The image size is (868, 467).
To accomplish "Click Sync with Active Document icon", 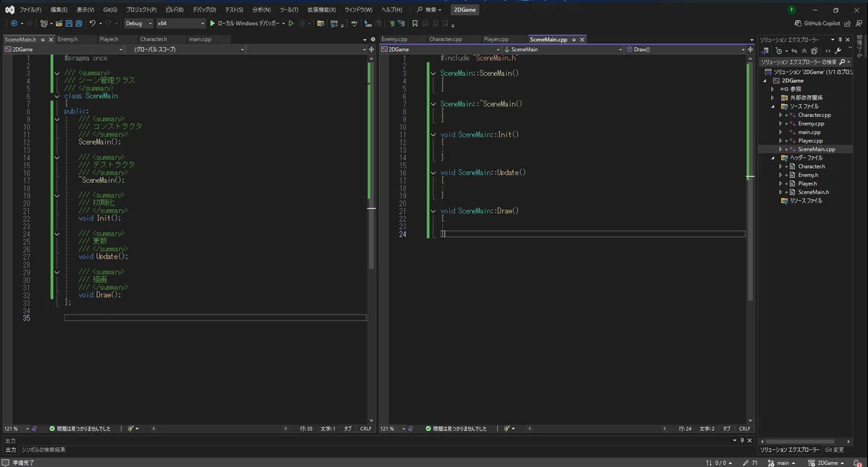I will (x=794, y=51).
